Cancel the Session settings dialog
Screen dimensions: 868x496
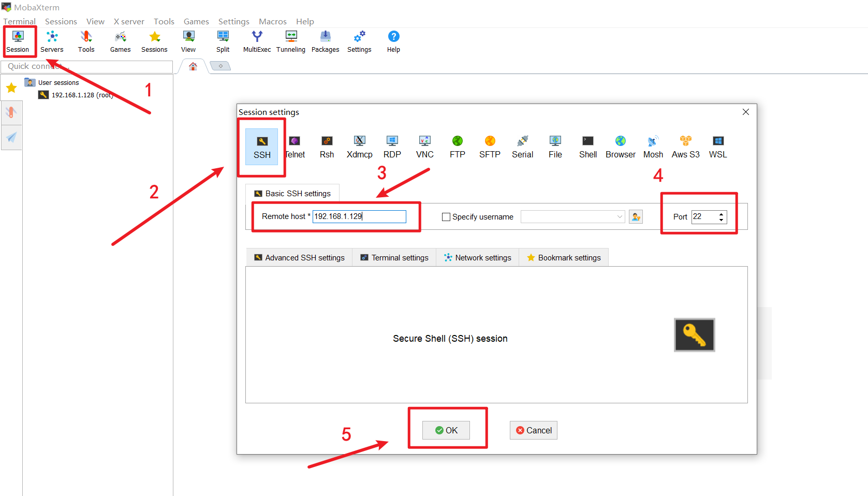click(x=534, y=430)
